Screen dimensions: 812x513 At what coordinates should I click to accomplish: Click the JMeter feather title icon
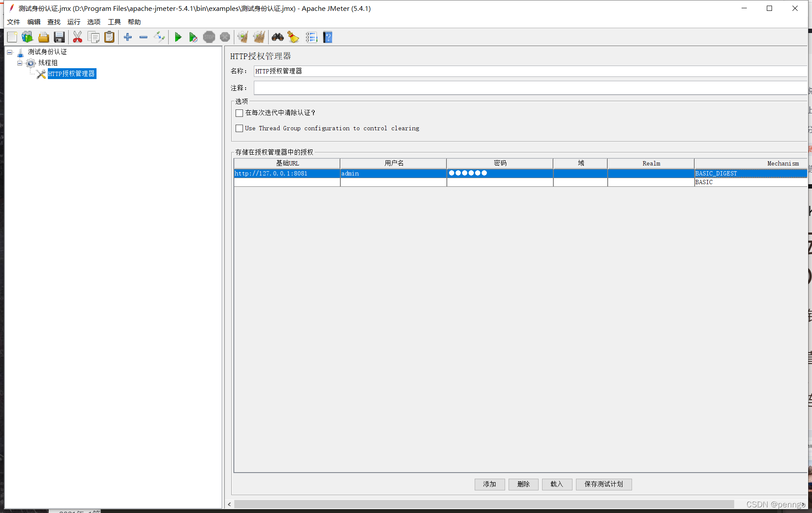[11, 8]
